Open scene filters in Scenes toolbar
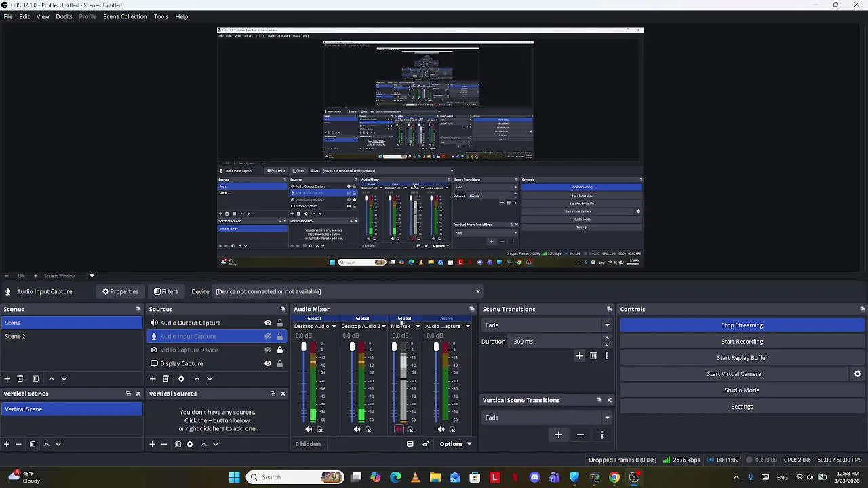This screenshot has height=488, width=868. 35,379
